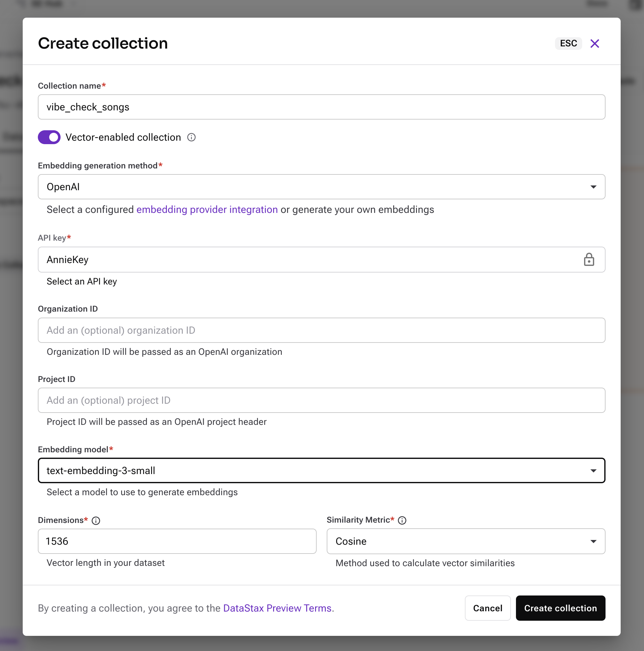Viewport: 644px width, 651px height.
Task: Click the Collection name input field
Action: point(321,107)
